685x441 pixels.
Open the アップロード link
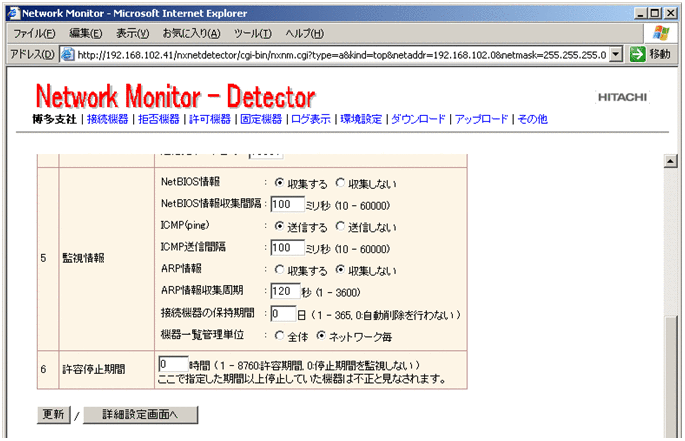pos(481,119)
